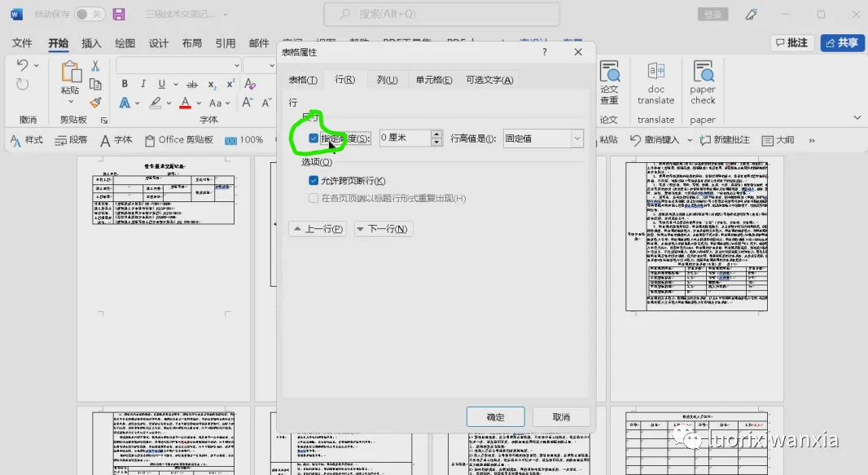
Task: Click the 批注 comments button
Action: point(792,42)
